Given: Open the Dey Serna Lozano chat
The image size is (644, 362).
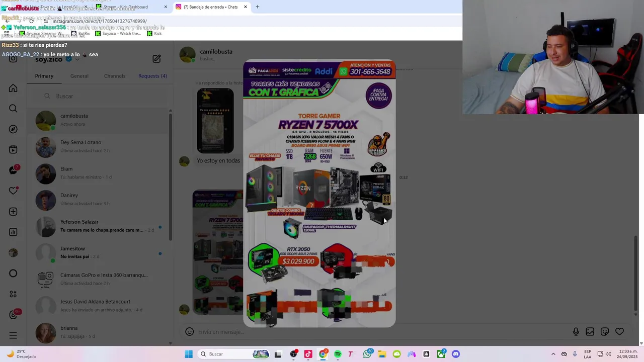Looking at the screenshot, I should pyautogui.click(x=98, y=147).
